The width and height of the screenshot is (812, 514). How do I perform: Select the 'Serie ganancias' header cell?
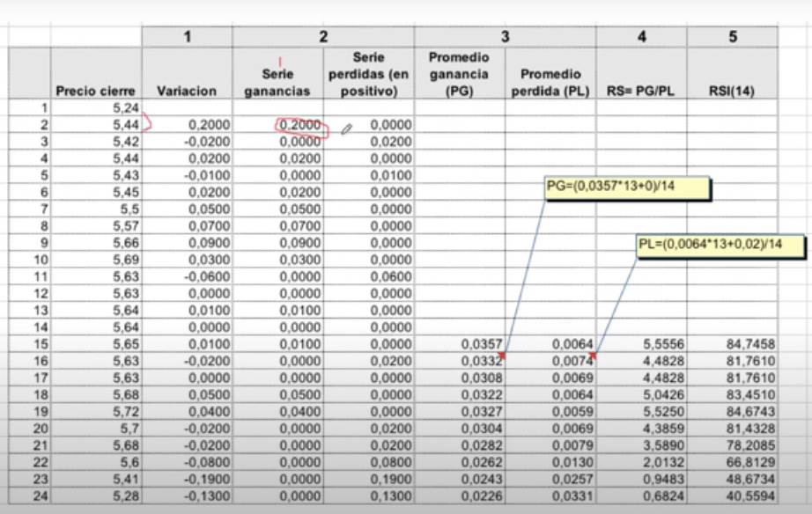pos(277,82)
